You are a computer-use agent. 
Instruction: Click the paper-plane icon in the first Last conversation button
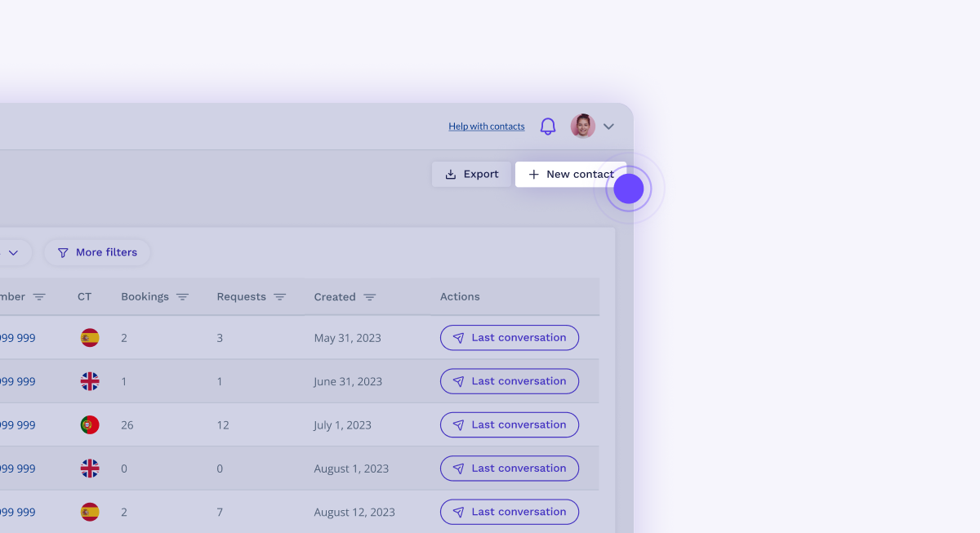[458, 337]
